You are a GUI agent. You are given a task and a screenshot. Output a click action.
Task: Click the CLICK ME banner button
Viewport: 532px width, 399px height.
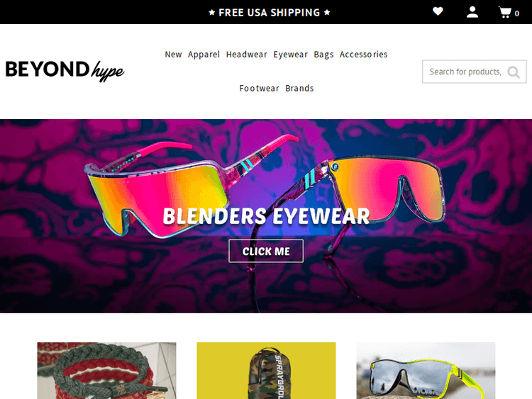(266, 251)
